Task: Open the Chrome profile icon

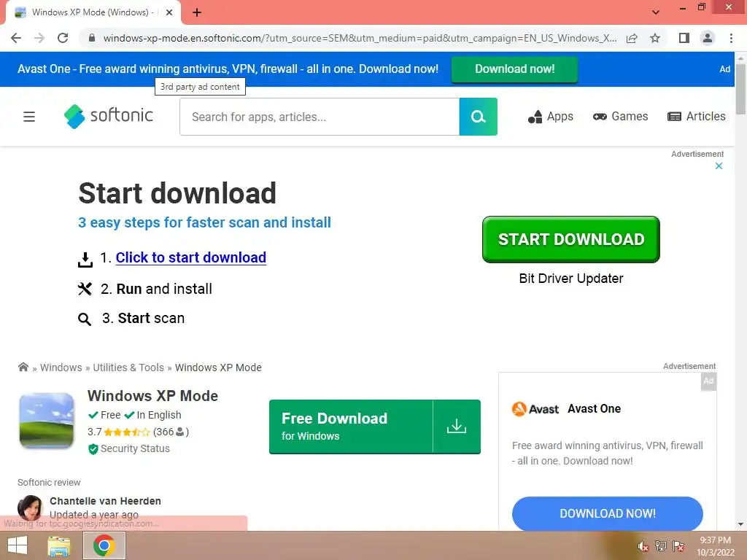Action: tap(708, 38)
